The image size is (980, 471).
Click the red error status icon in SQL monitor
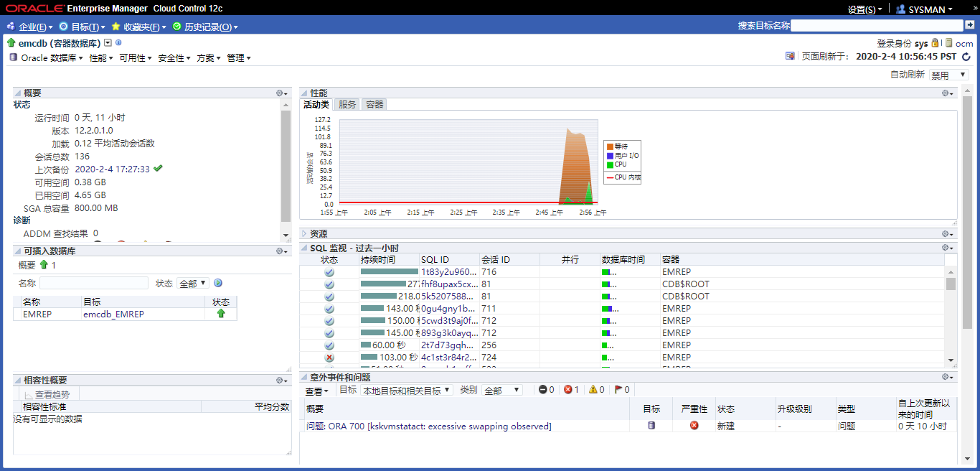coord(329,357)
